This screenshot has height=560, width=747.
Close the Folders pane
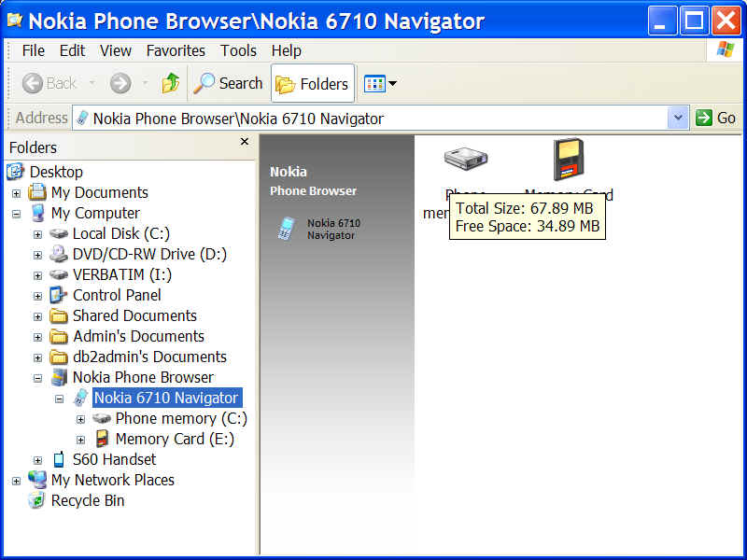(245, 142)
